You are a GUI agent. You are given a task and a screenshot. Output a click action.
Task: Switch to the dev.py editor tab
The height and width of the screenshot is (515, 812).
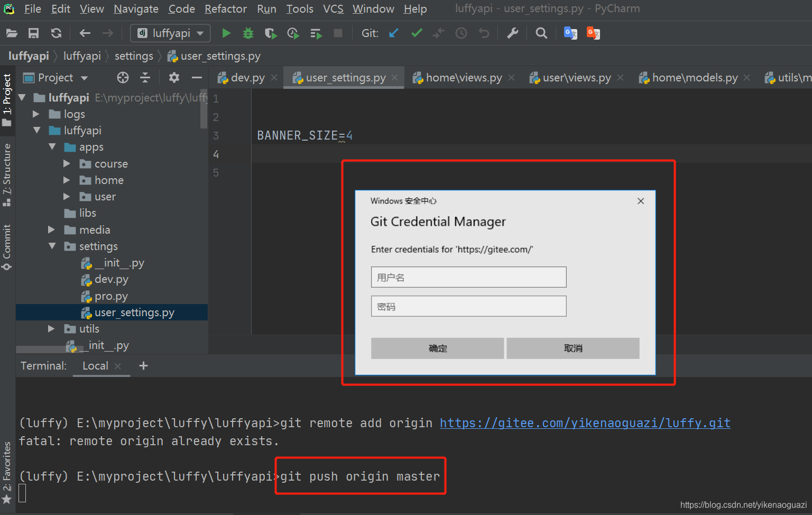point(247,78)
